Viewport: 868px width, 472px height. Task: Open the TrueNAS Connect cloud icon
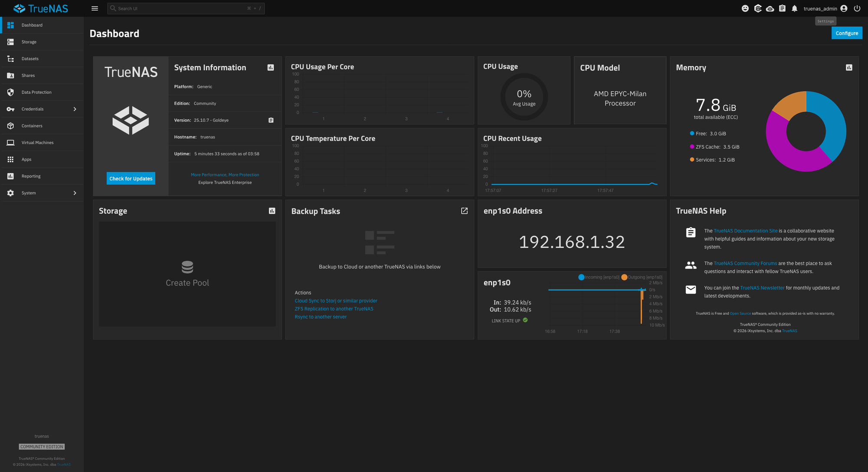pyautogui.click(x=770, y=8)
